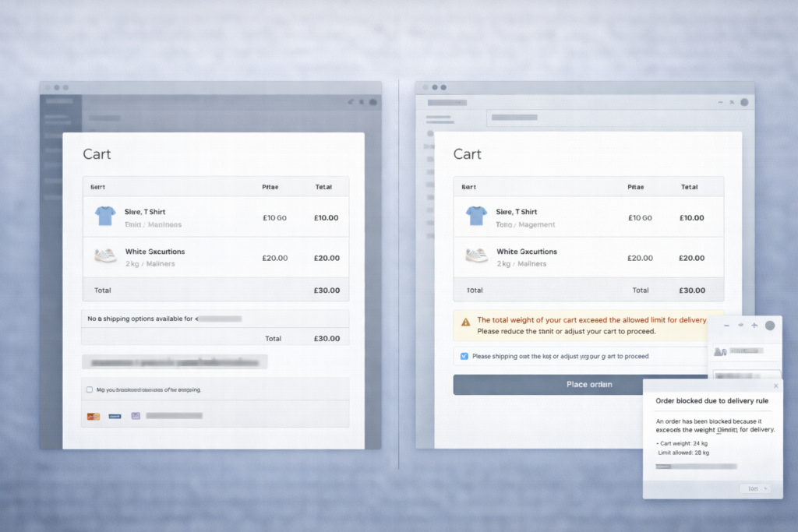This screenshot has height=532, width=798.
Task: Uncheck the blue checked shipping checkbox
Action: click(464, 356)
